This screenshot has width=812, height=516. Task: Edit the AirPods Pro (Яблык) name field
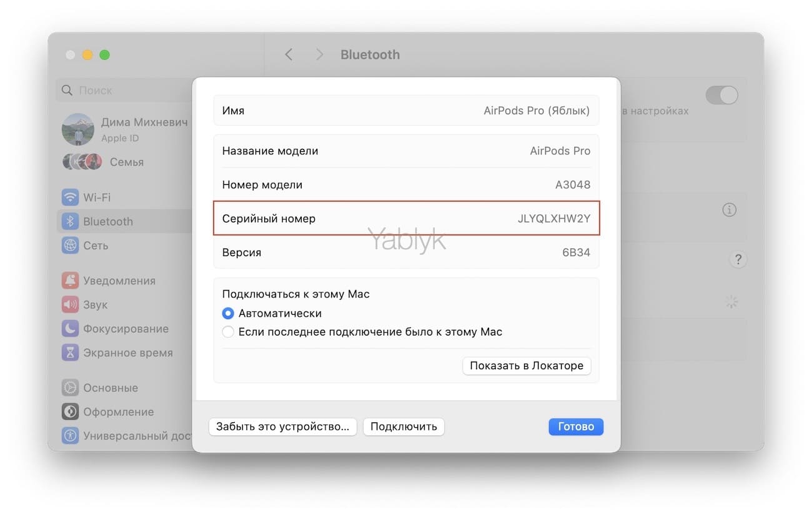click(x=537, y=111)
